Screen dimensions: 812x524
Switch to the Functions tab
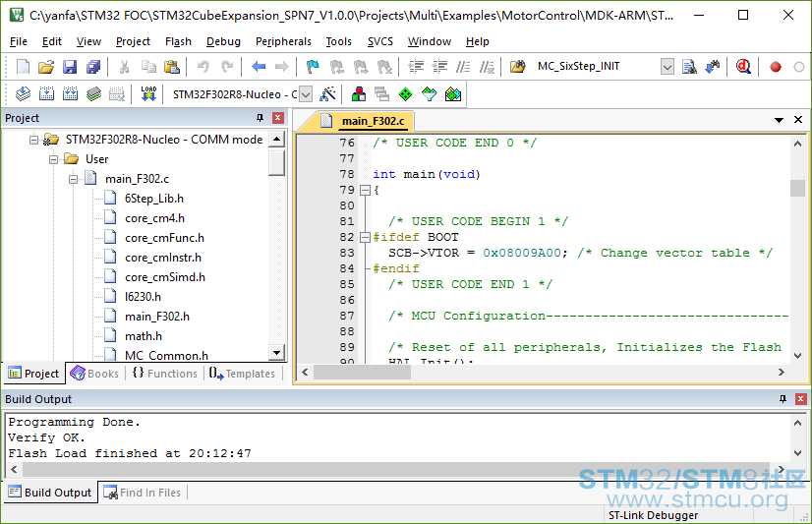pyautogui.click(x=165, y=374)
